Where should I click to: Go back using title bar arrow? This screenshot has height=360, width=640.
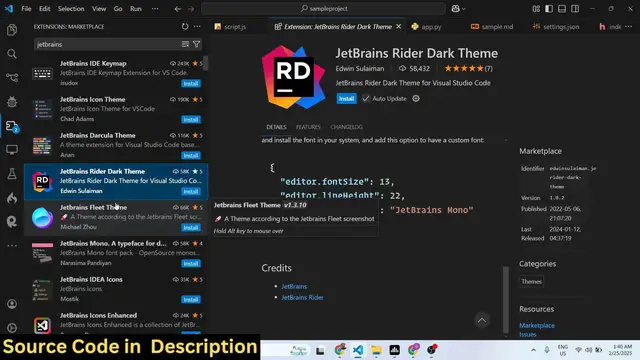(x=178, y=9)
